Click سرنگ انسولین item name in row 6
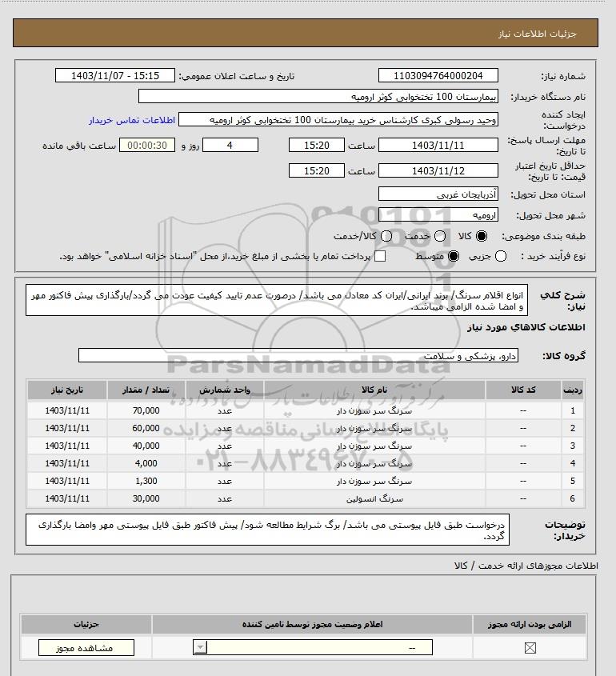Image resolution: width=616 pixels, height=676 pixels. tap(374, 499)
